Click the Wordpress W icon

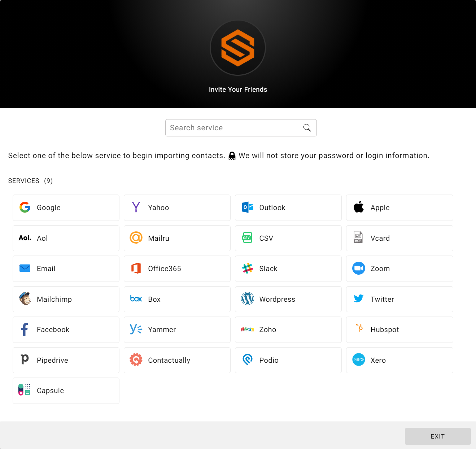click(x=248, y=298)
